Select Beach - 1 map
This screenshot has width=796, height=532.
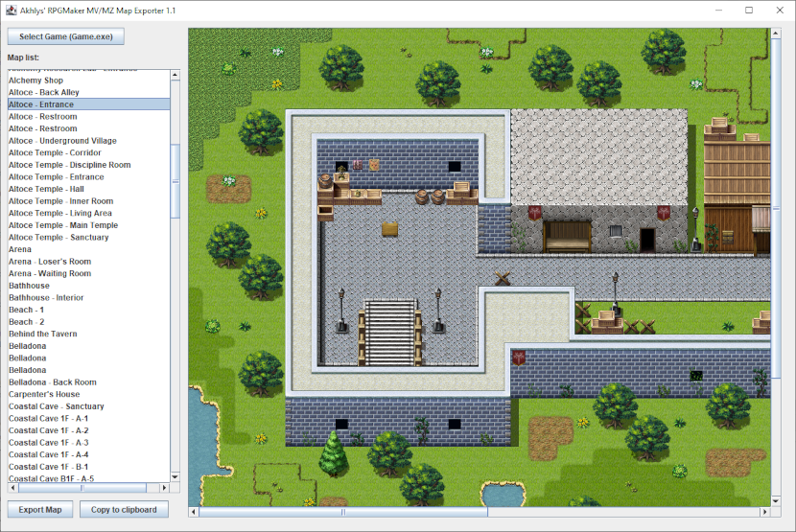[x=89, y=310]
